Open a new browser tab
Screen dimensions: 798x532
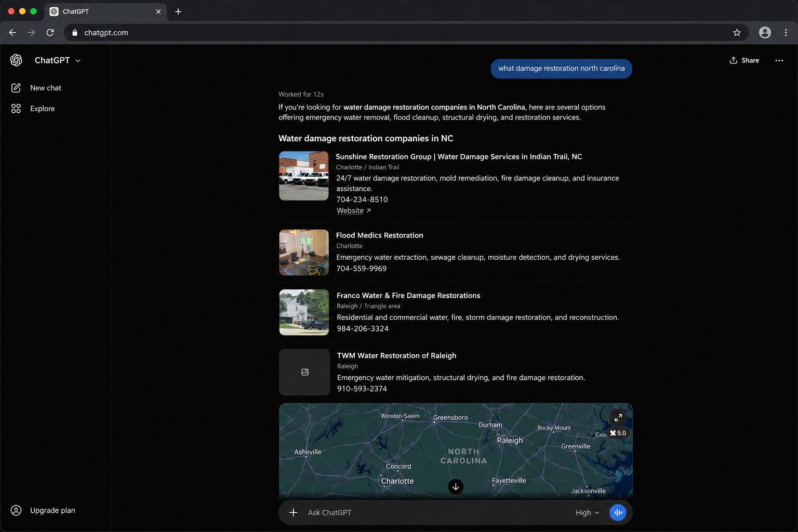pos(178,11)
